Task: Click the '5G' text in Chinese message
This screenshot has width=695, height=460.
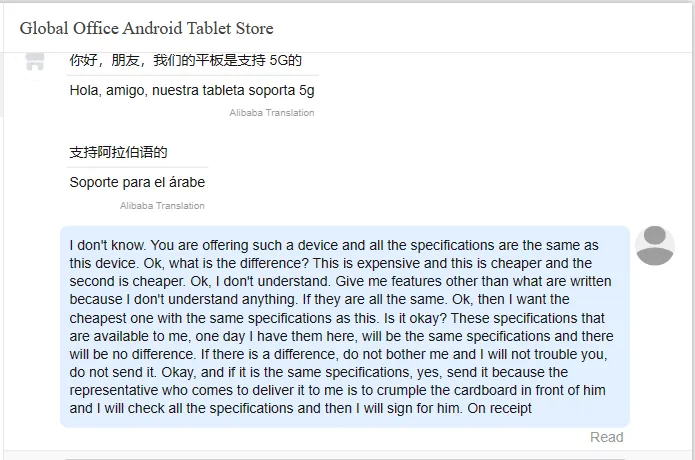Action: pyautogui.click(x=279, y=60)
